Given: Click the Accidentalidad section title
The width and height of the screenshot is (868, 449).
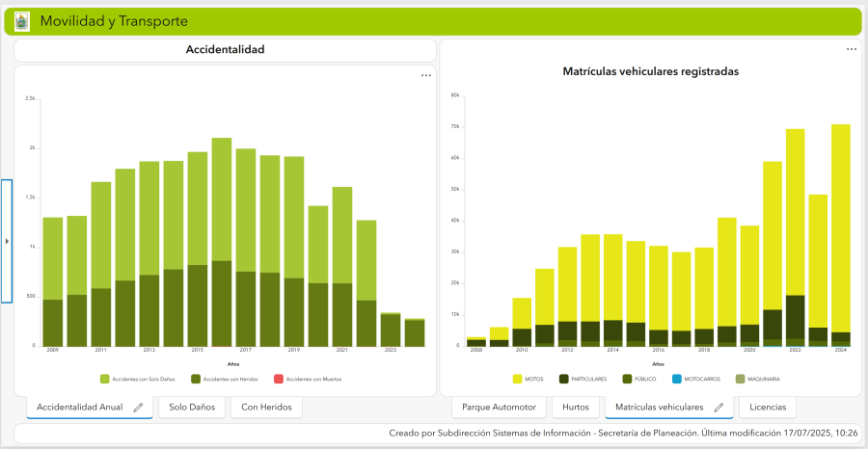Looking at the screenshot, I should [x=226, y=50].
